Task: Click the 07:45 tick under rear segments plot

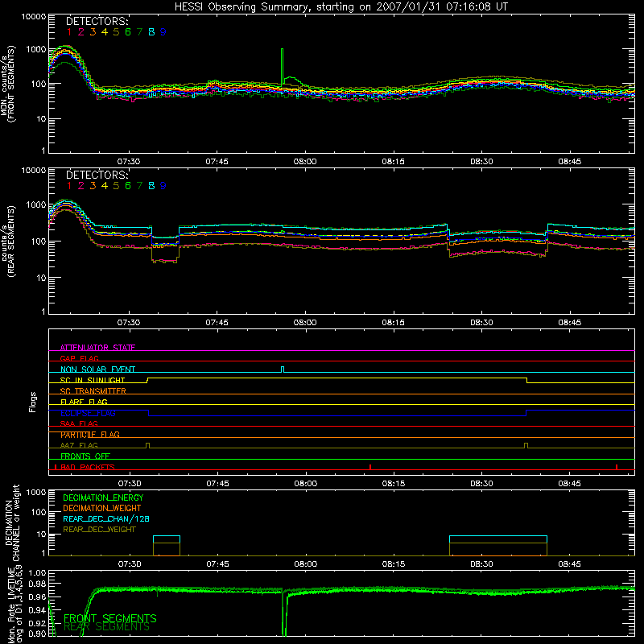Action: (x=217, y=323)
